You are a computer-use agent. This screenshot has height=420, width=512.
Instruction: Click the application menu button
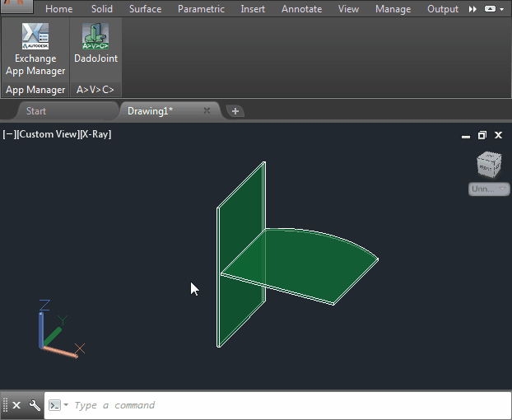coord(16,6)
